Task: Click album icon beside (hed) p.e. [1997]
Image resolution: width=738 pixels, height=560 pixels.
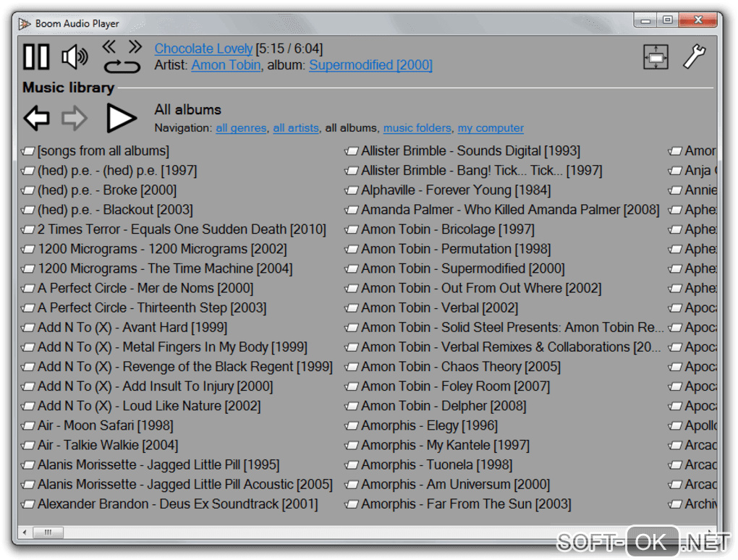Action: [x=28, y=171]
